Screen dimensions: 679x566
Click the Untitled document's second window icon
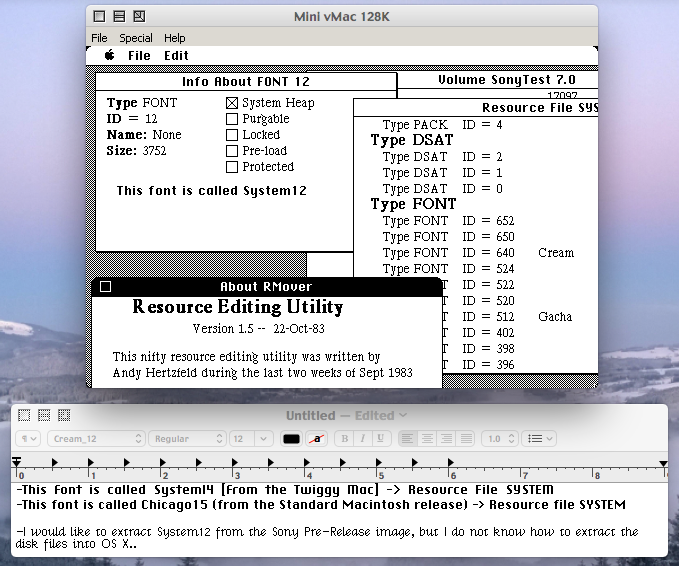tap(44, 416)
